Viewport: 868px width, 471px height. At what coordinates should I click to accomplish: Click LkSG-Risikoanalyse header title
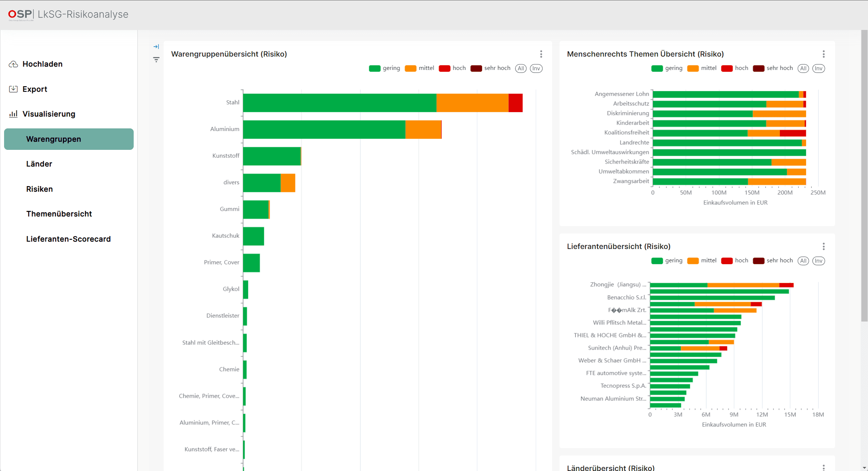tap(83, 14)
